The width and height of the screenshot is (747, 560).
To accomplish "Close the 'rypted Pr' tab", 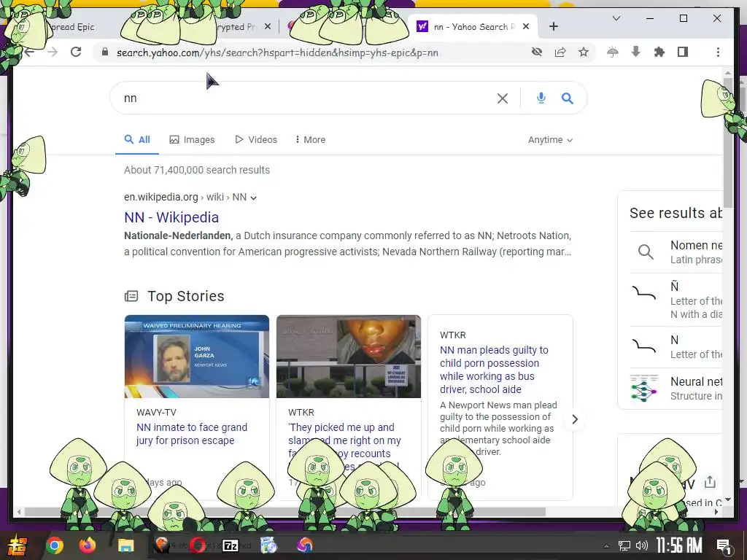I will [268, 27].
